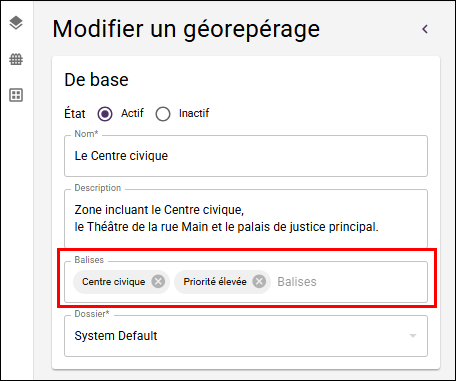456x381 pixels.
Task: Click the Dossier field label
Action: coord(92,314)
